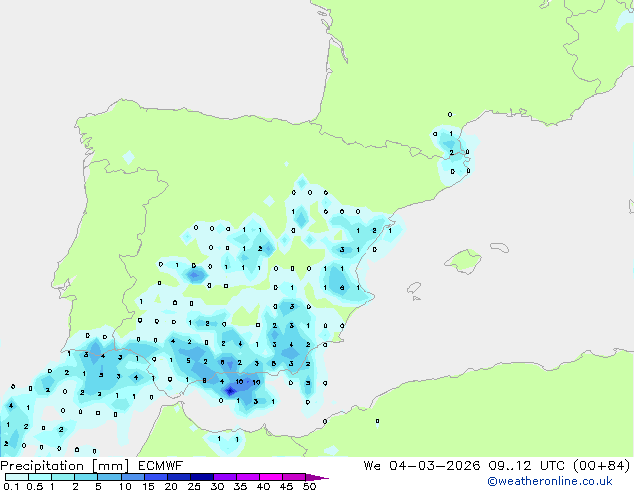The width and height of the screenshot is (634, 490).
Task: Select the 25–30 mm navy legend box
Action: (202, 477)
